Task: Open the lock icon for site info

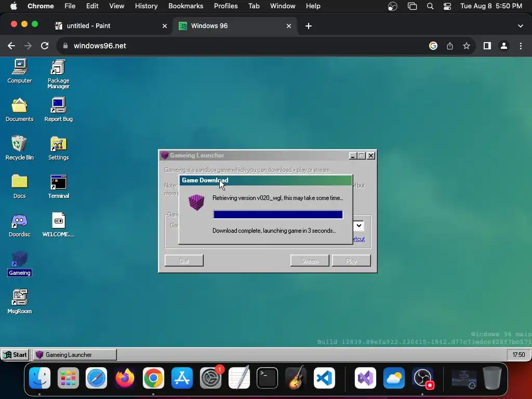Action: pyautogui.click(x=65, y=46)
